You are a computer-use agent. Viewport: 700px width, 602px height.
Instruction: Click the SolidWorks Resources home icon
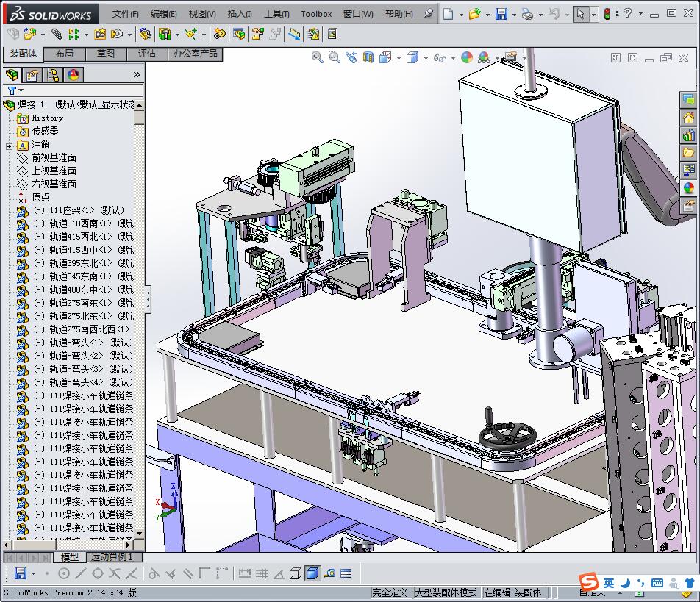point(688,118)
